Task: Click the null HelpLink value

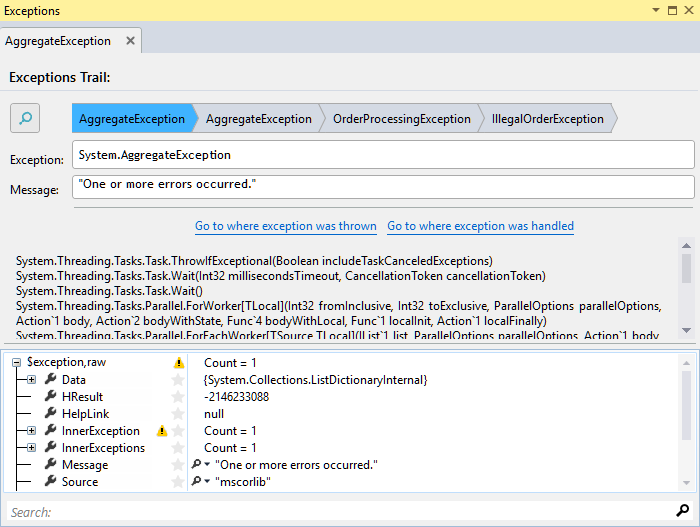Action: (214, 414)
